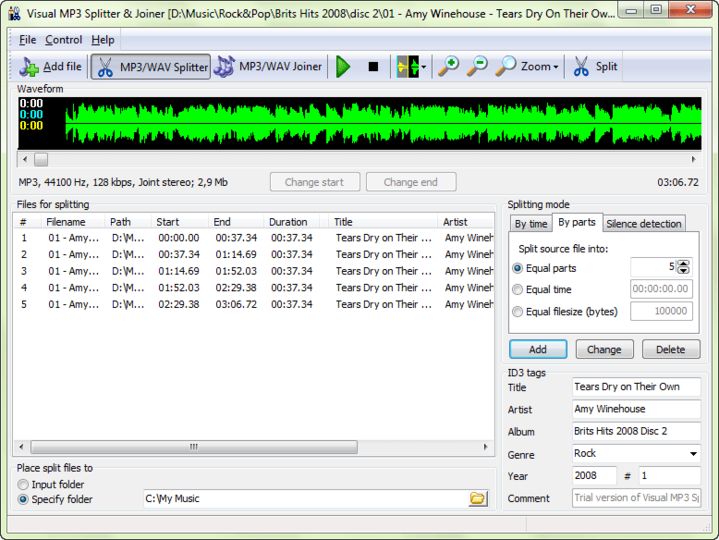Image resolution: width=719 pixels, height=540 pixels.
Task: Select split file row 2 starting 00:37.34
Action: pos(254,254)
